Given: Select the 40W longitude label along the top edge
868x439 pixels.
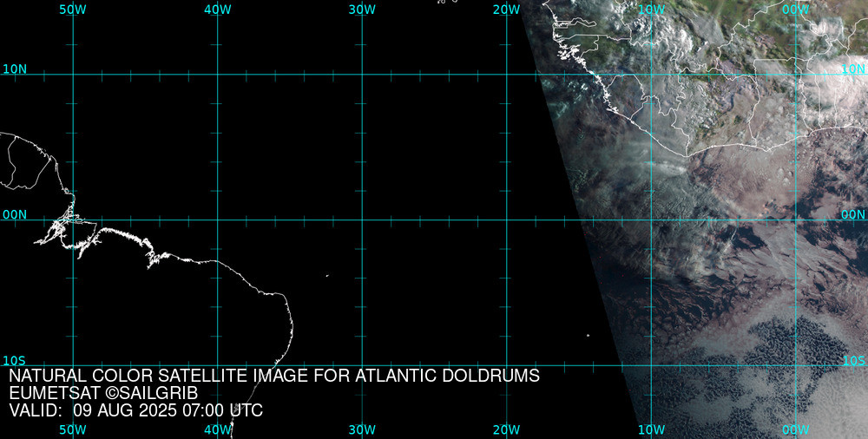Looking at the screenshot, I should click(218, 10).
